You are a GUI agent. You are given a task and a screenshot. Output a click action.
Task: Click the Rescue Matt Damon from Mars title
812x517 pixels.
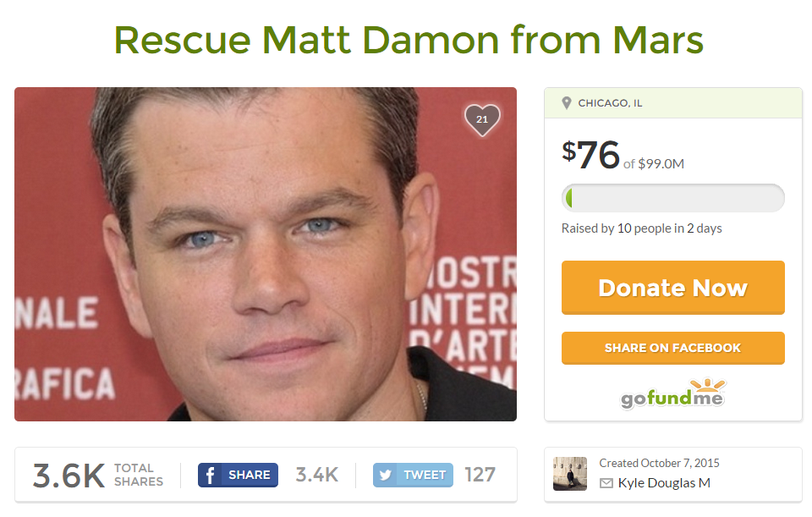(x=409, y=40)
